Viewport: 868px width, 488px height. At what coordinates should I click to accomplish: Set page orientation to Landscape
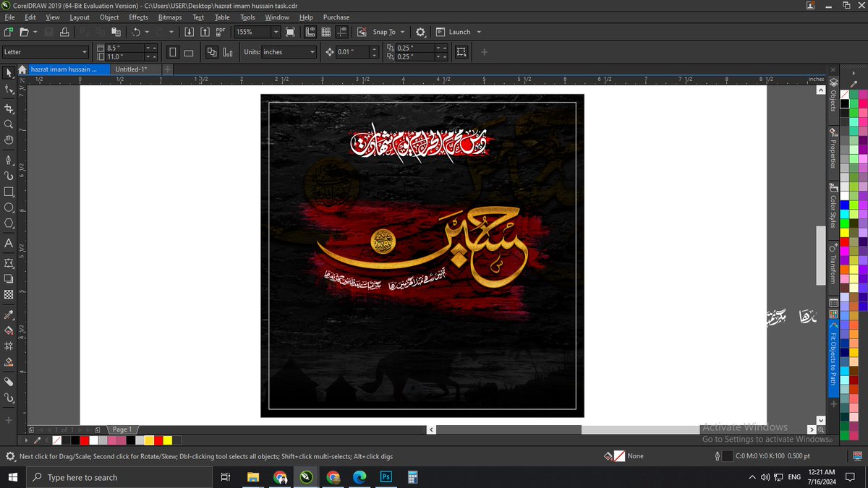coord(189,52)
